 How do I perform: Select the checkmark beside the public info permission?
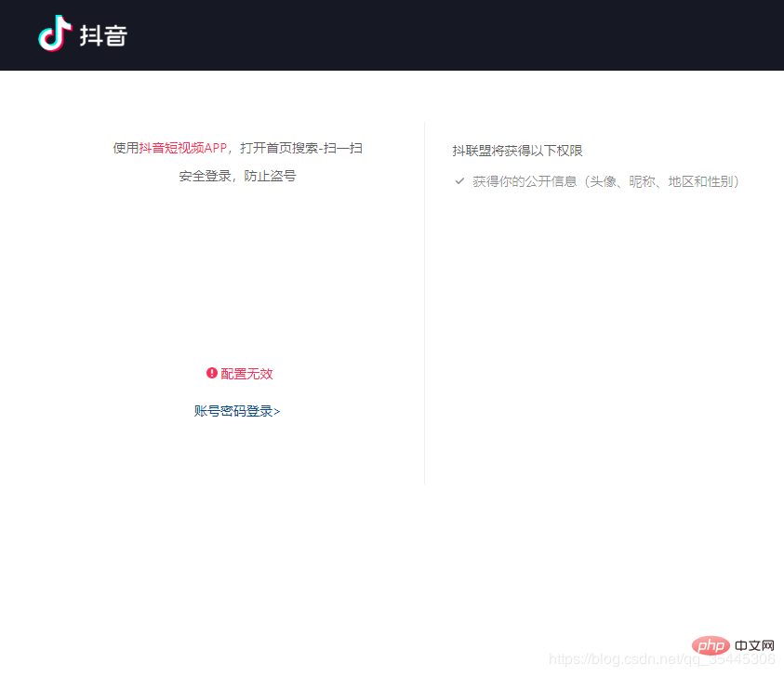pyautogui.click(x=459, y=181)
